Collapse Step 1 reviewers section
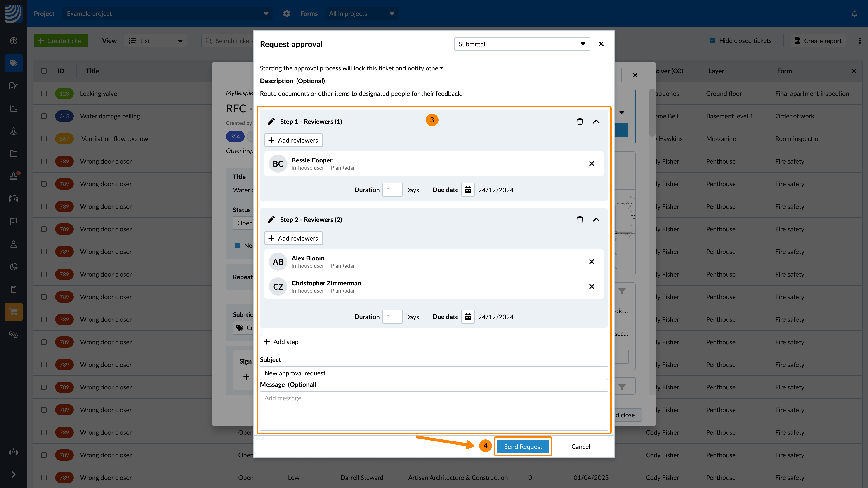 coord(596,122)
